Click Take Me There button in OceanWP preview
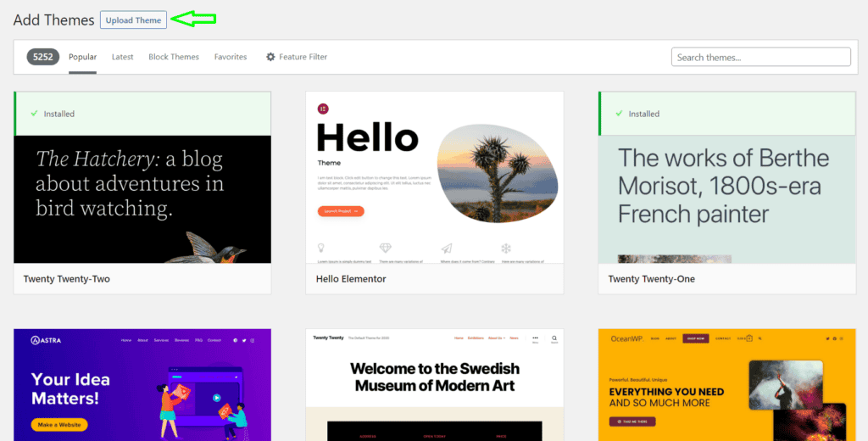 632,421
